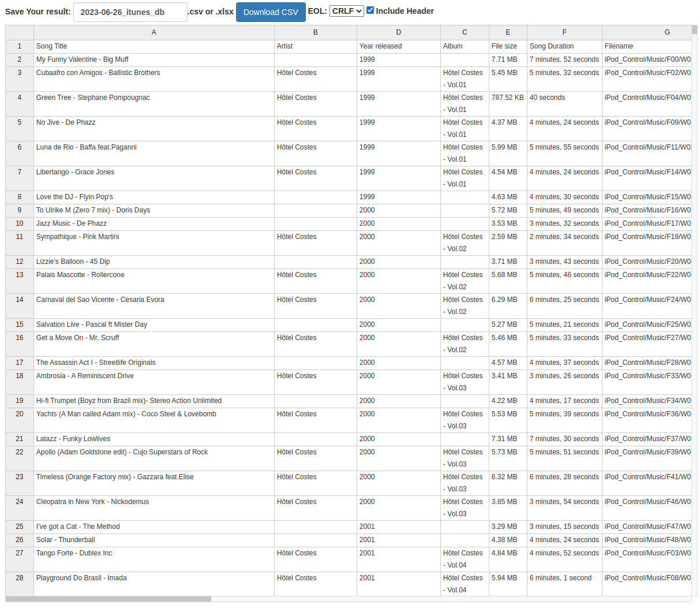
Task: Click the 'Year released' header cell
Action: (x=399, y=46)
